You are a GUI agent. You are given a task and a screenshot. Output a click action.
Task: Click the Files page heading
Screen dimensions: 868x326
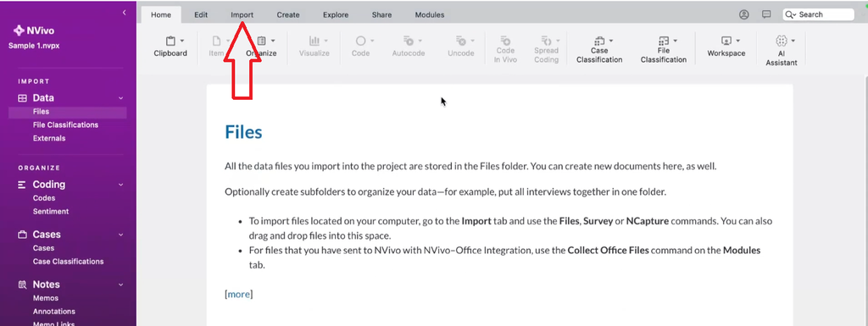point(243,133)
